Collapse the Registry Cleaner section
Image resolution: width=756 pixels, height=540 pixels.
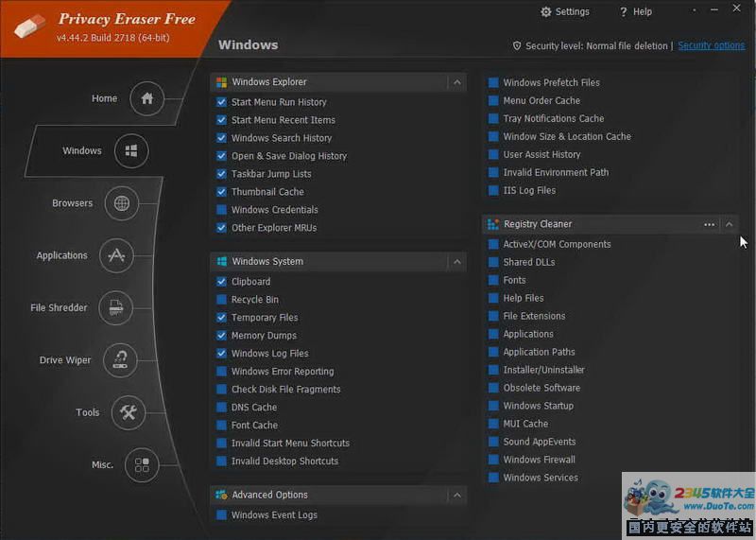[729, 224]
